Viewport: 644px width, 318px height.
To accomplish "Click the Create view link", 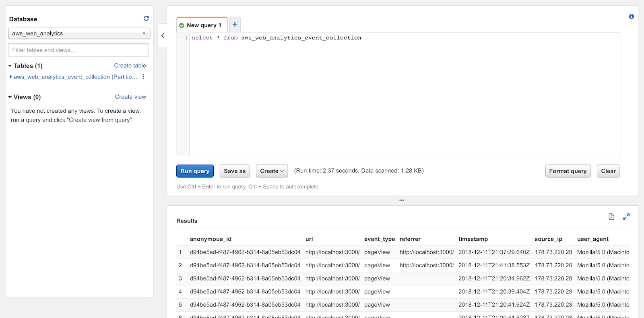I will click(x=130, y=97).
